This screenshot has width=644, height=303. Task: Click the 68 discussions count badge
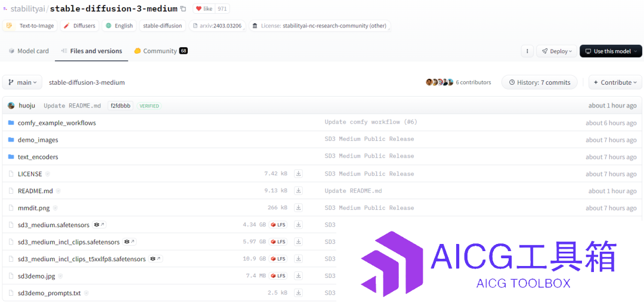point(184,51)
